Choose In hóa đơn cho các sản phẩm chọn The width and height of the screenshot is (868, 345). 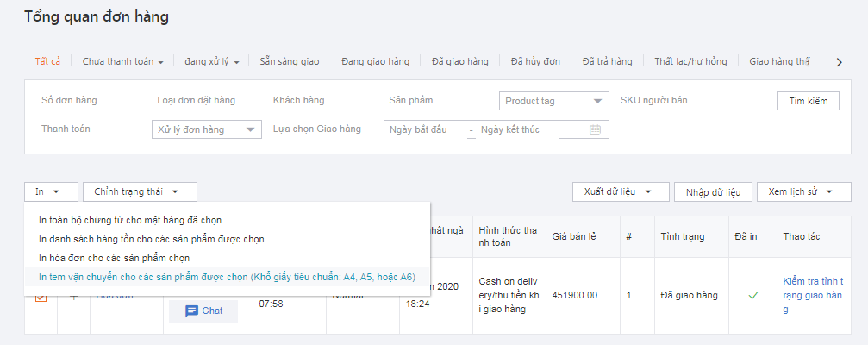(x=126, y=258)
